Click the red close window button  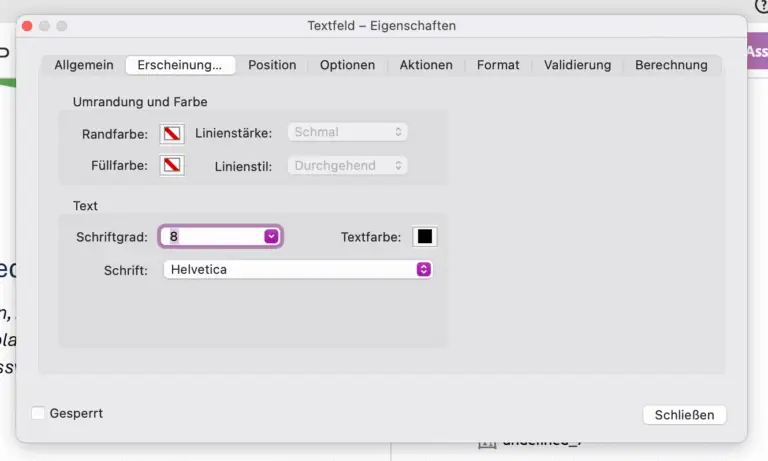click(x=27, y=25)
